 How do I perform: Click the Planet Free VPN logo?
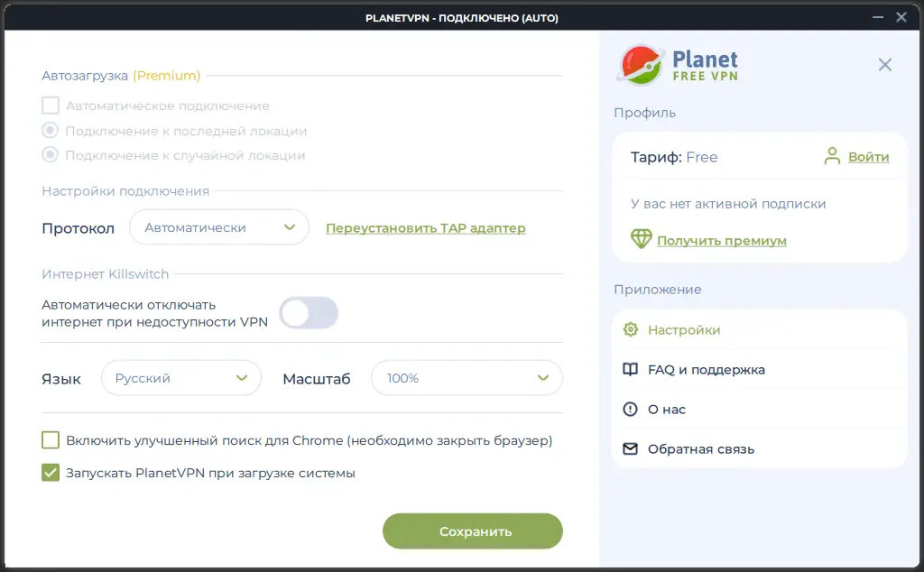[x=677, y=65]
